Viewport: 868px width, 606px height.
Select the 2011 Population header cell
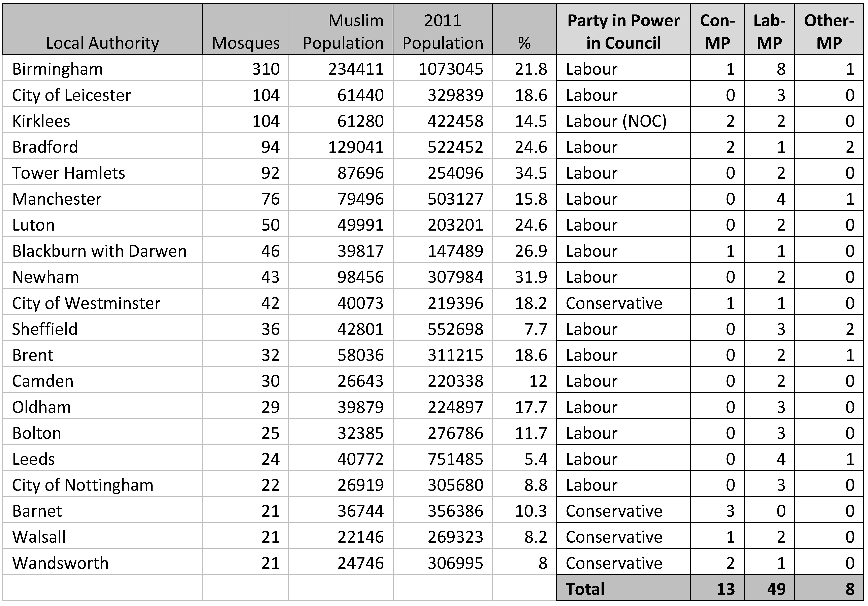click(443, 31)
